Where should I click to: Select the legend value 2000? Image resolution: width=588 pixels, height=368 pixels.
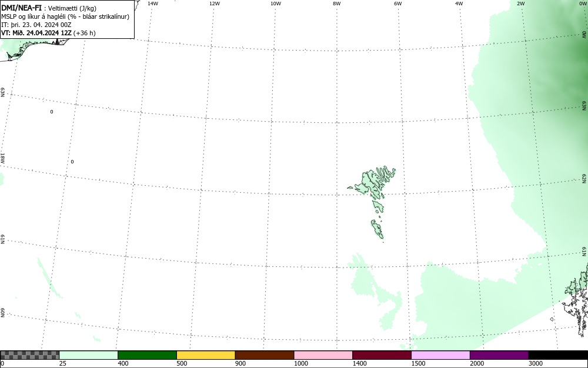[x=477, y=363]
